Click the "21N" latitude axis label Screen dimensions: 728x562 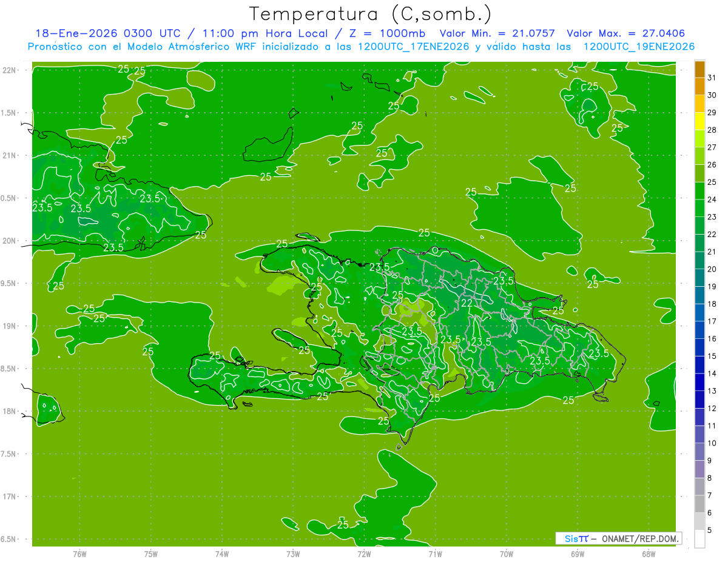pos(10,155)
